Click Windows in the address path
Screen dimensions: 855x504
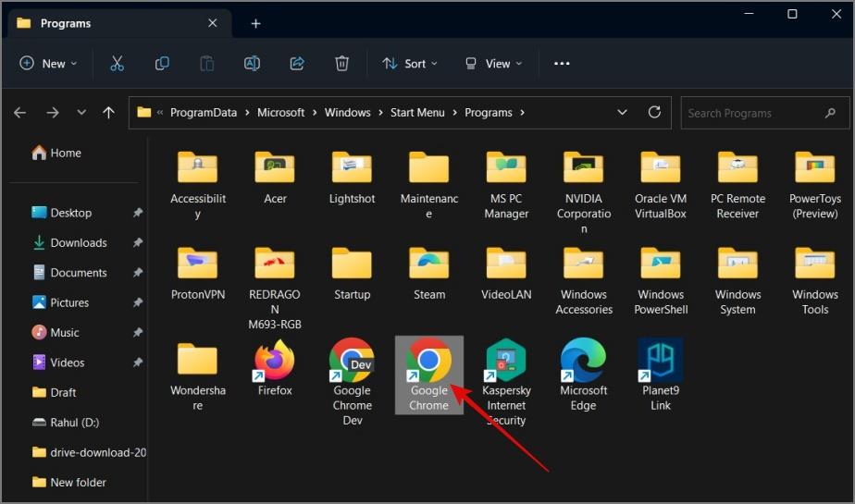pos(347,113)
